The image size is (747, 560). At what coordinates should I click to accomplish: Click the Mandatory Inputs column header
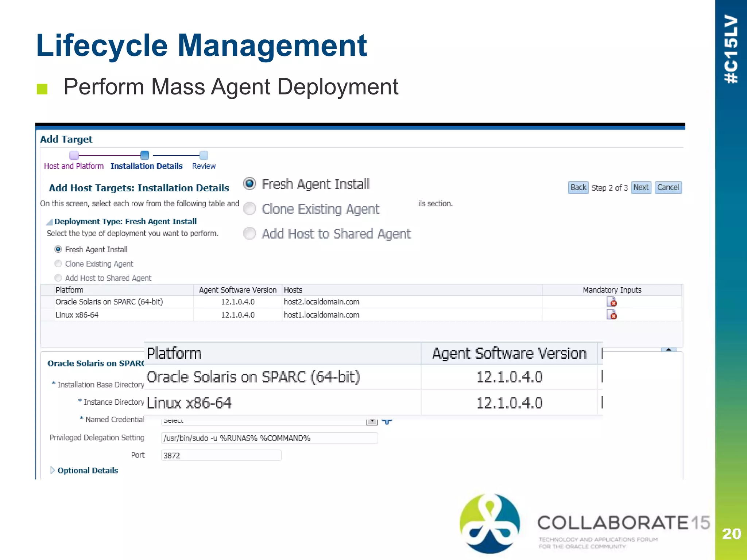(612, 290)
